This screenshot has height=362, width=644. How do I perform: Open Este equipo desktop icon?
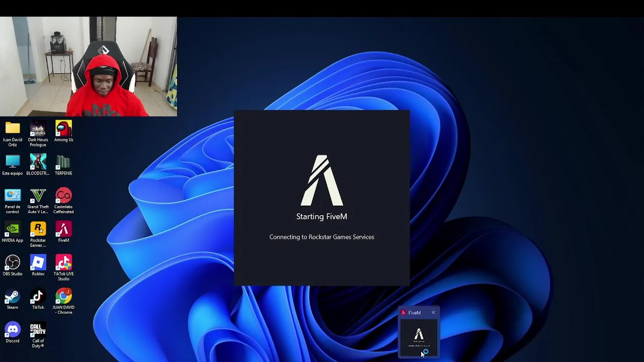tap(13, 165)
